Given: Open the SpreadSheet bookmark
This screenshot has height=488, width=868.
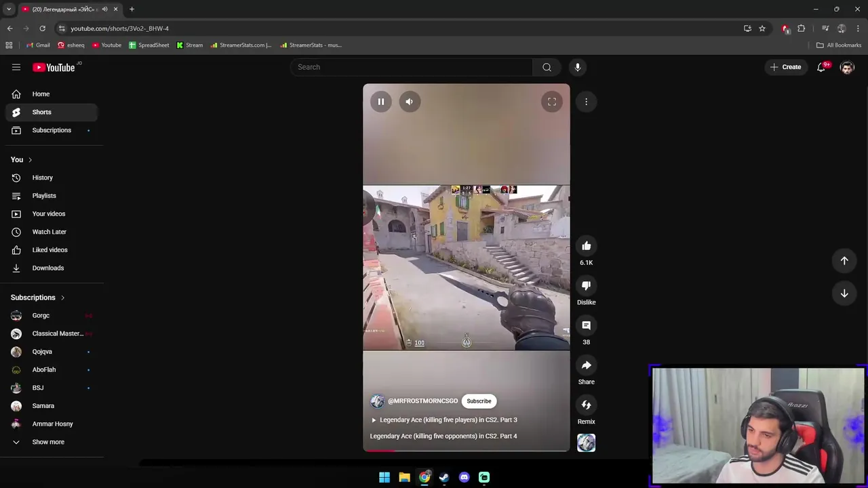Looking at the screenshot, I should coord(149,45).
